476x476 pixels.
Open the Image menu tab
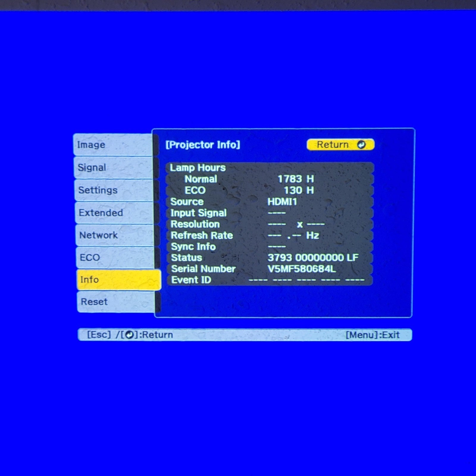pos(114,145)
